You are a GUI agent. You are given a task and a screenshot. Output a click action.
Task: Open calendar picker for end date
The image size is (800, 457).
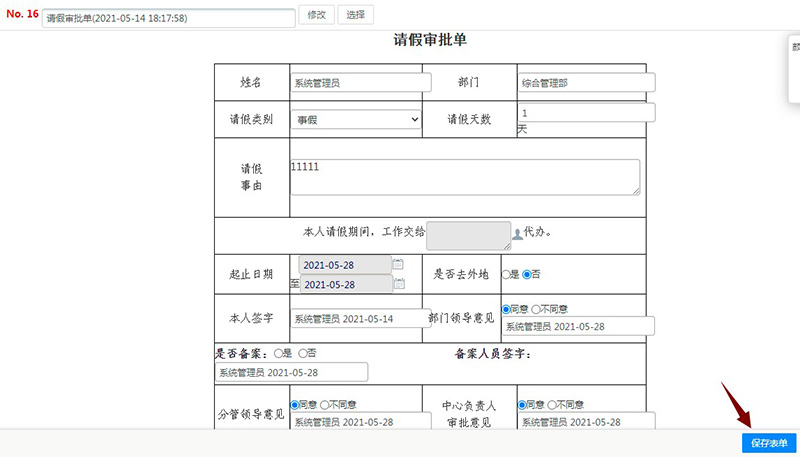click(399, 284)
